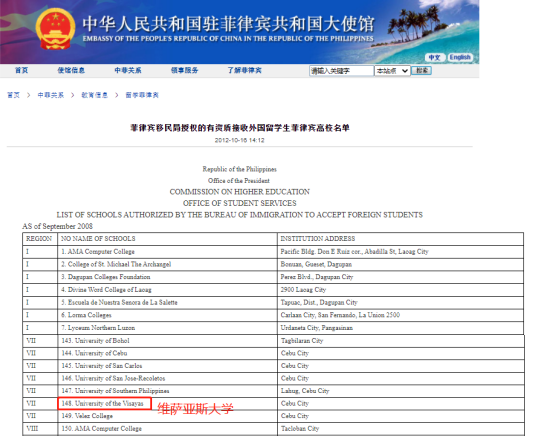The height and width of the screenshot is (437, 548).
Task: Click the AMA Computer College Laoag entry
Action: click(x=98, y=251)
